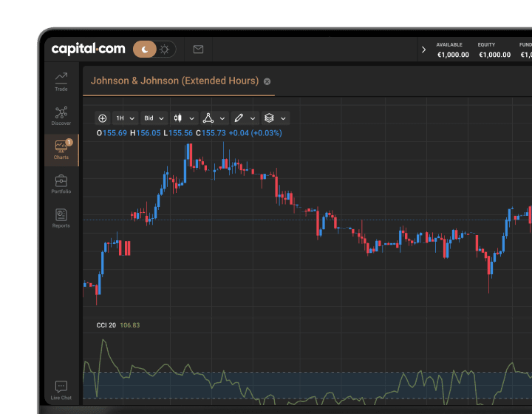Viewport: 532px width, 414px height.
Task: Switch to light mode sun toggle
Action: point(164,50)
